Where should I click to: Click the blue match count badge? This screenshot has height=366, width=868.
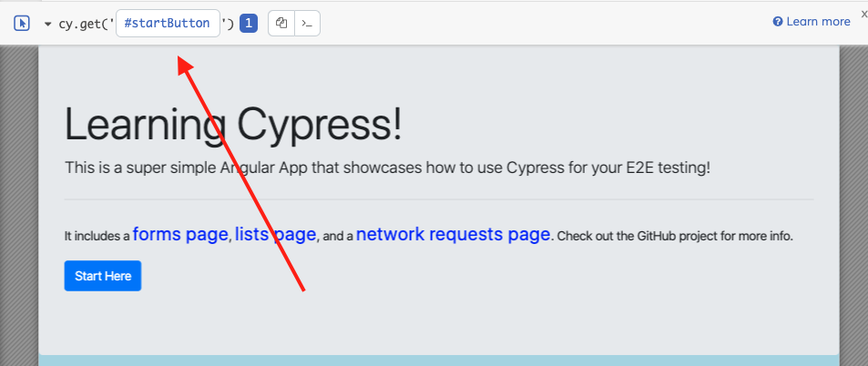click(249, 24)
